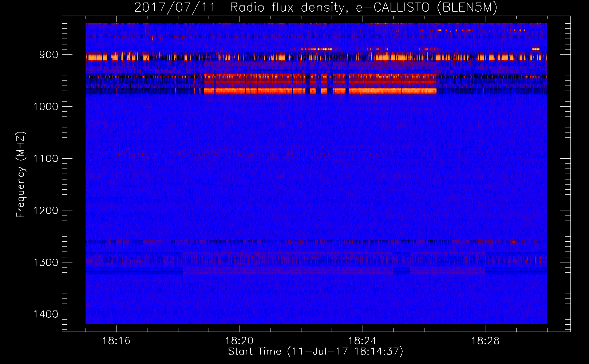Click the 900 frequency tick label
Viewport: 589px width, 364px height.
point(48,55)
